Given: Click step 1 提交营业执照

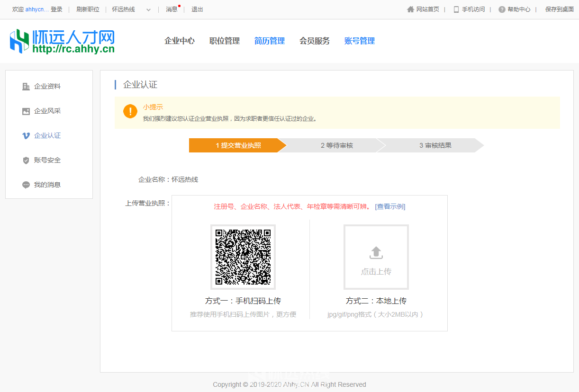Looking at the screenshot, I should coord(238,145).
